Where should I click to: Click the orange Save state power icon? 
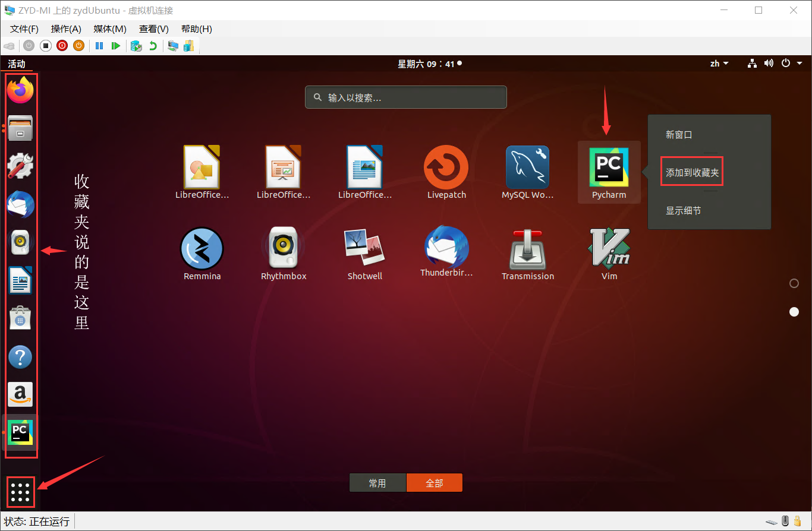point(78,46)
